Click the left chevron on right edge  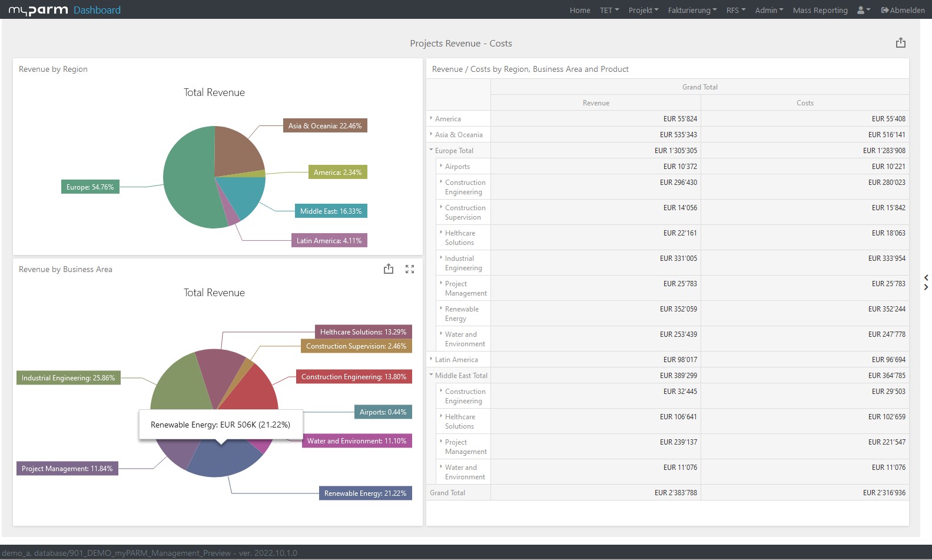(926, 277)
